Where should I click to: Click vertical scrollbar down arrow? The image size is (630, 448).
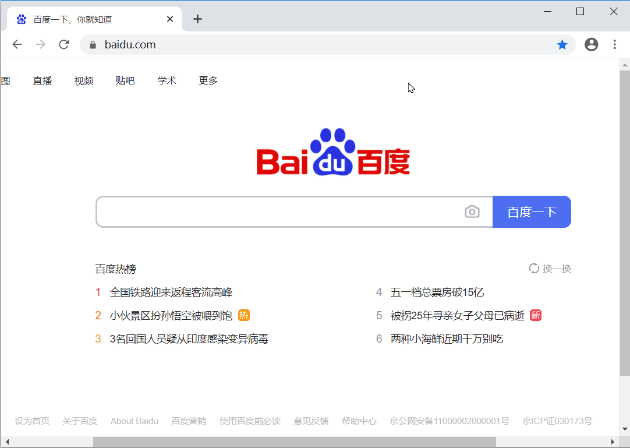[x=625, y=429]
